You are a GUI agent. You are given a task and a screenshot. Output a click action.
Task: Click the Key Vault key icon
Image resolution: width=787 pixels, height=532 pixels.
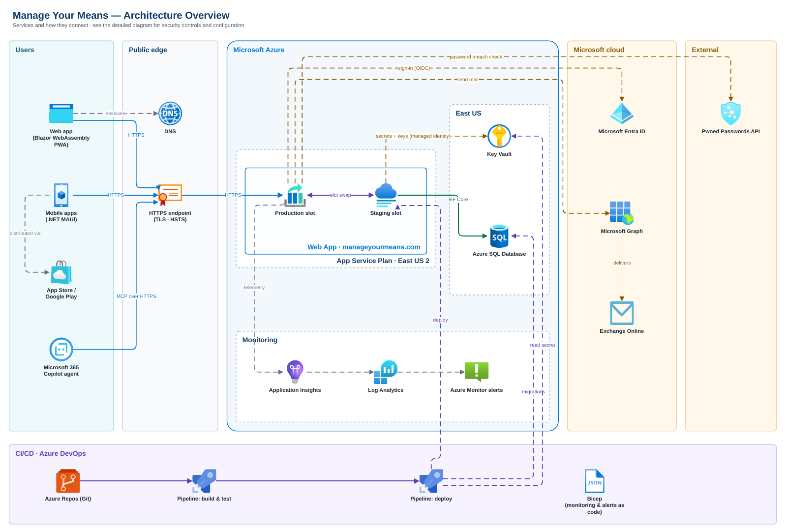pos(499,136)
